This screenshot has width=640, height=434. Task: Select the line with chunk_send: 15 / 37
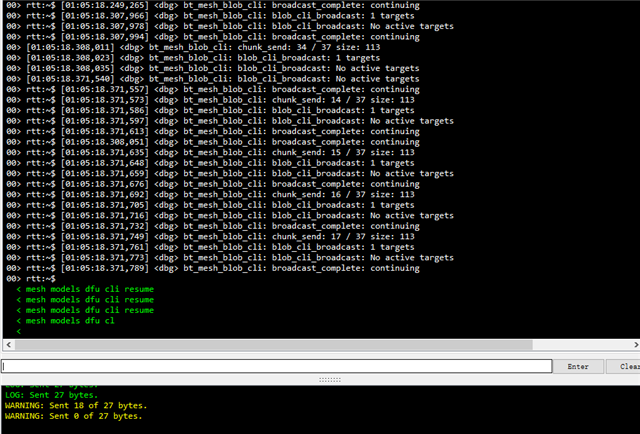pyautogui.click(x=210, y=153)
